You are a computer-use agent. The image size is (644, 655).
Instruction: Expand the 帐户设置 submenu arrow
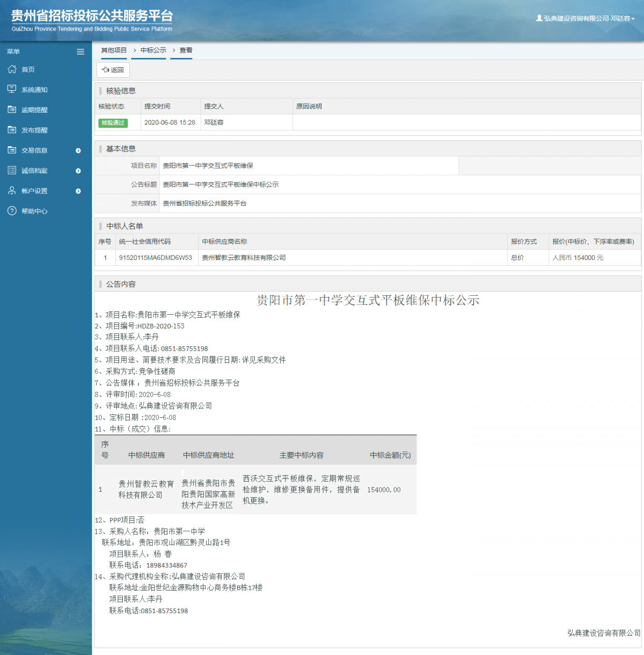[x=78, y=191]
